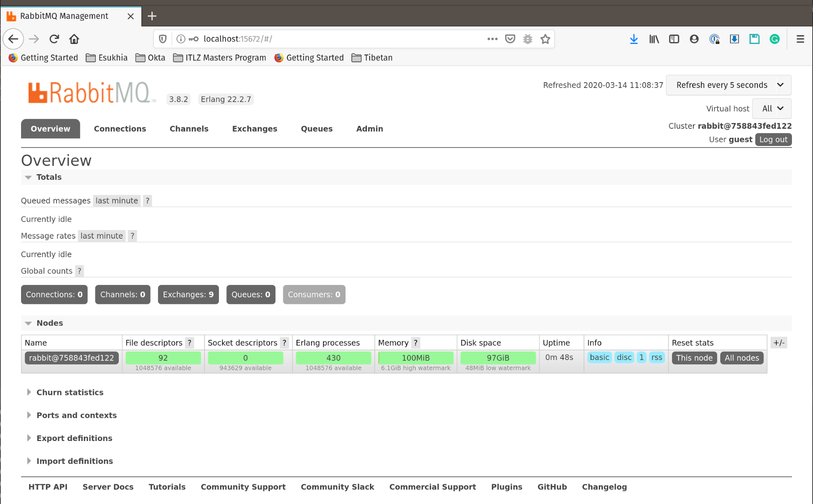Click the Firefox shield icon in address bar

point(163,39)
